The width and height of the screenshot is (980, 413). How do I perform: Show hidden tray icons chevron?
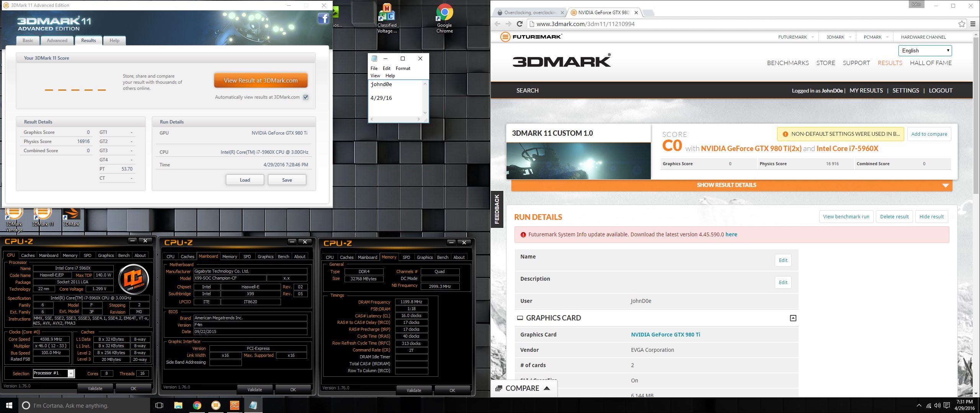click(x=919, y=405)
